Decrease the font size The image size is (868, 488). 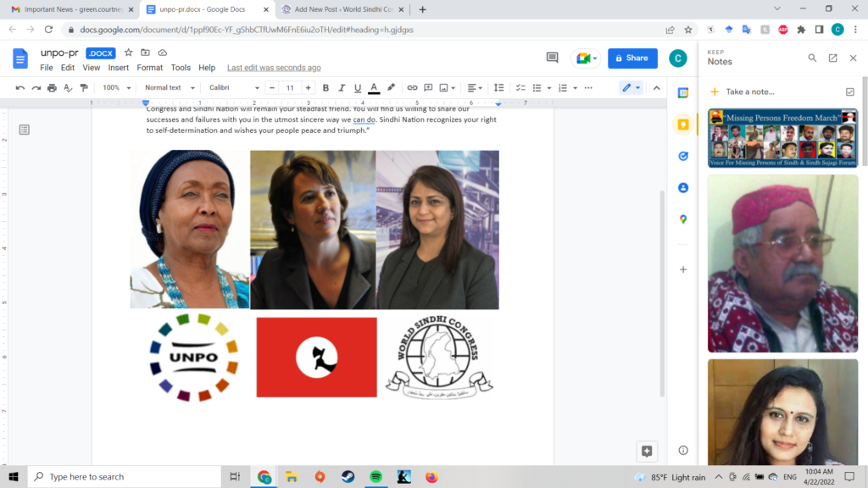point(272,88)
